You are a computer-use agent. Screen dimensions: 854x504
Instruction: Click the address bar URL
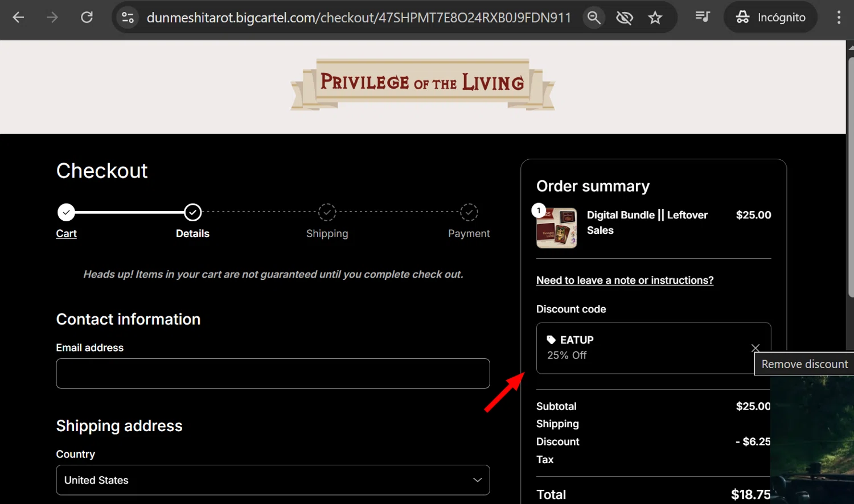[x=359, y=18]
